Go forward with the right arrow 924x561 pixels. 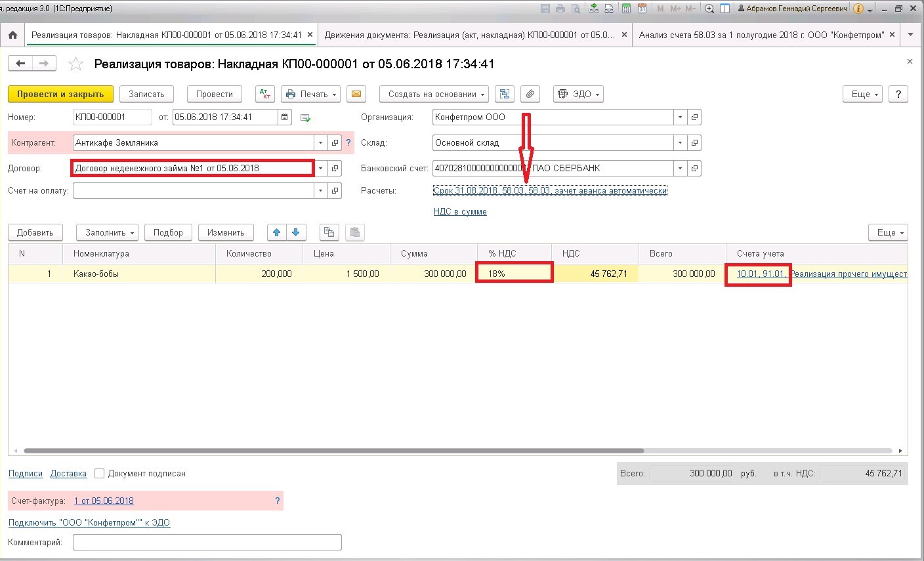pos(44,64)
